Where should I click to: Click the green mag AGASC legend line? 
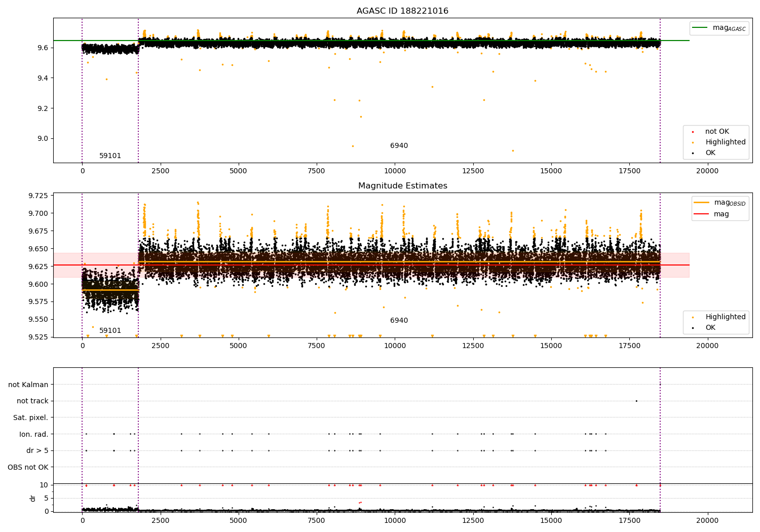pyautogui.click(x=700, y=28)
